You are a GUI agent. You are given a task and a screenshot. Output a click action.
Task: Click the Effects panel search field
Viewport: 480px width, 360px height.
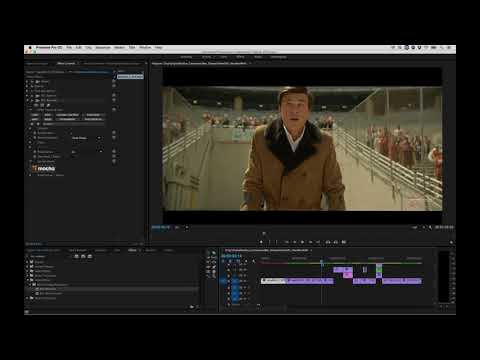pos(50,256)
